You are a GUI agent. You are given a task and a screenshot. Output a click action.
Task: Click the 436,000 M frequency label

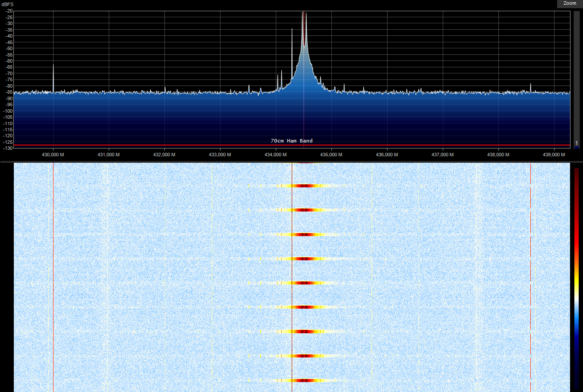pos(387,155)
